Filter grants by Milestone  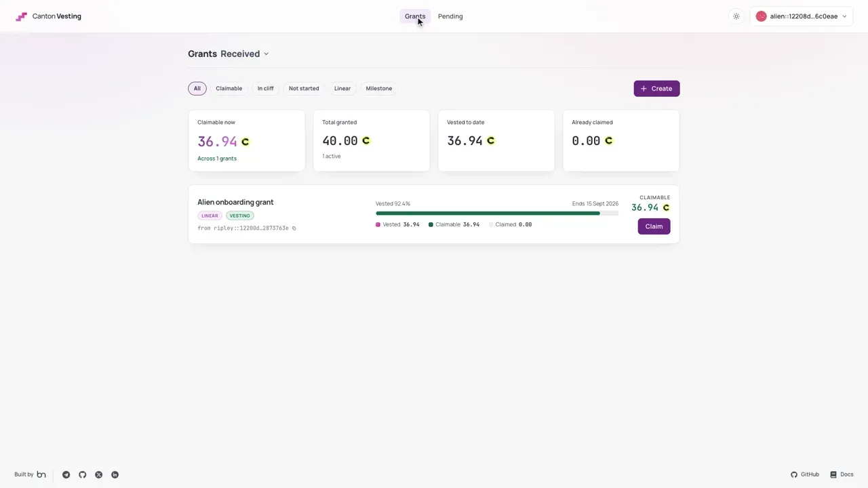[x=379, y=88]
